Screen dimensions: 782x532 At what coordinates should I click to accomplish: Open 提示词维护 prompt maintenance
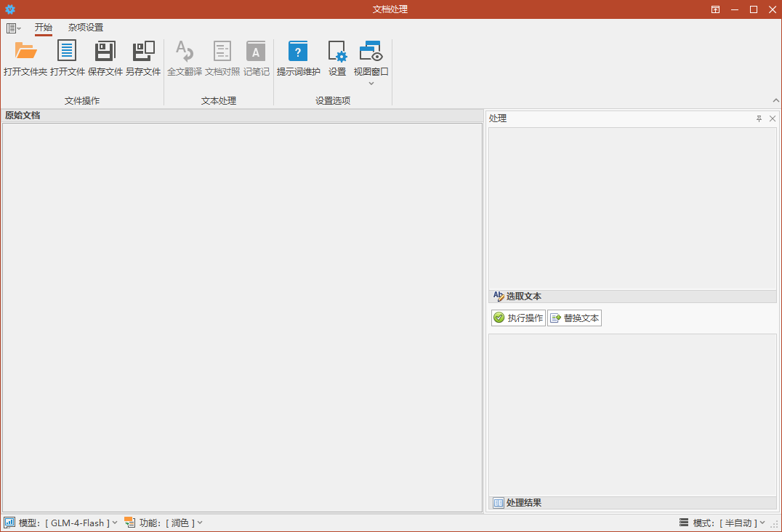click(x=298, y=51)
